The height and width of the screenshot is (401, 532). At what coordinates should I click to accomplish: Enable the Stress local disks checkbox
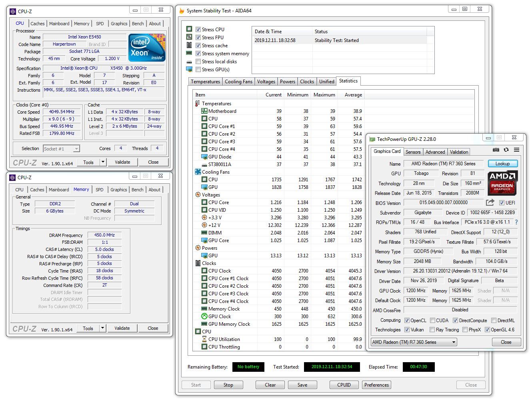point(198,61)
